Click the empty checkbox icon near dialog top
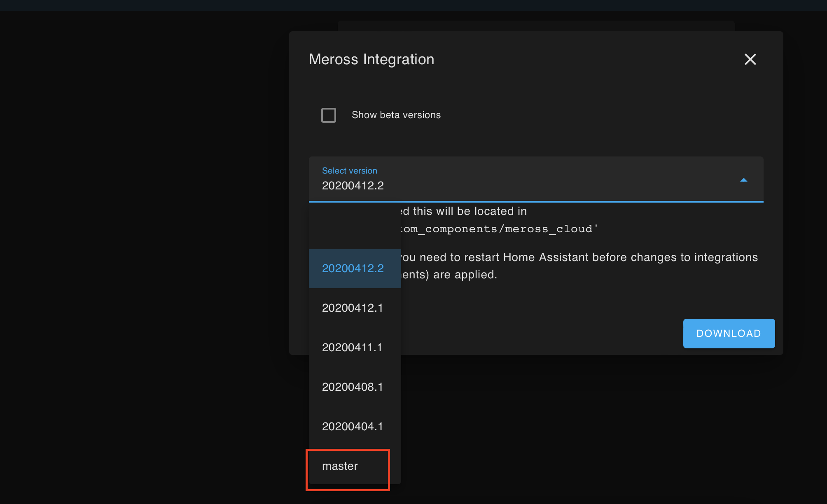 (x=328, y=115)
